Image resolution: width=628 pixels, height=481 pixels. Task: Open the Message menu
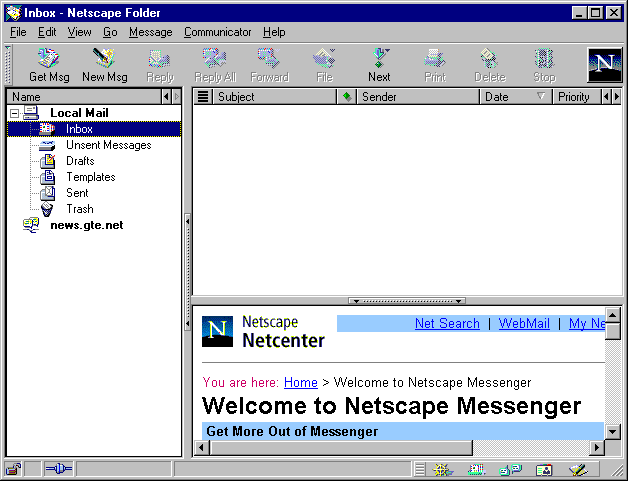150,32
